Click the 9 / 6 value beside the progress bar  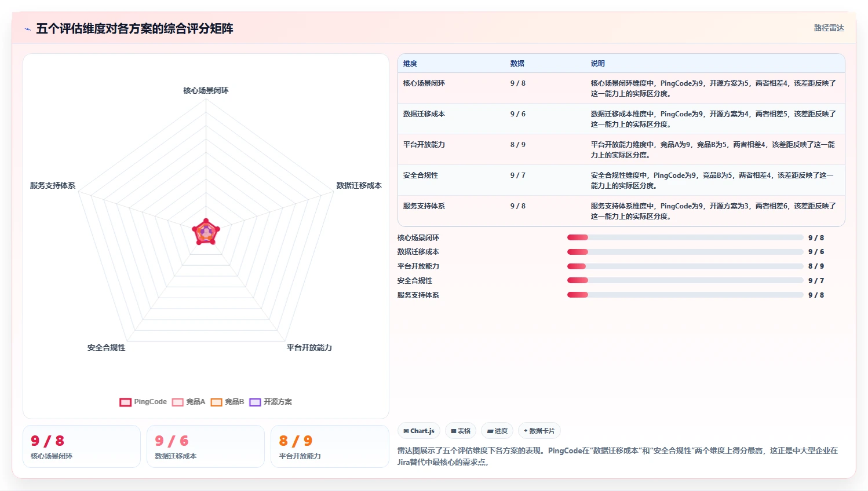pos(816,252)
